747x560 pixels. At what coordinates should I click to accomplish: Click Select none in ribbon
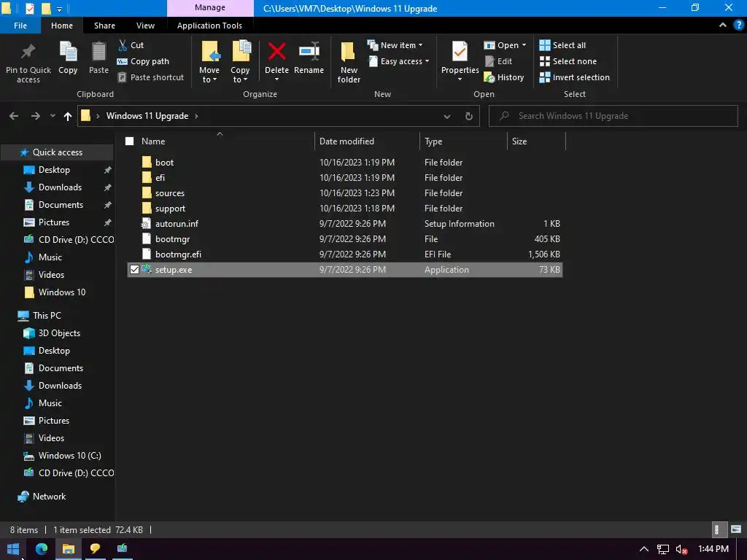click(568, 61)
